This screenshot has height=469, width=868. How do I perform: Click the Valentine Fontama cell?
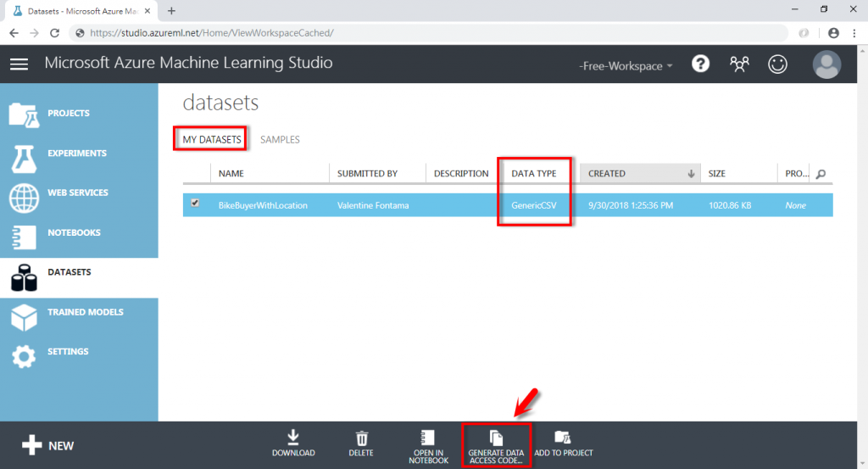click(x=373, y=205)
